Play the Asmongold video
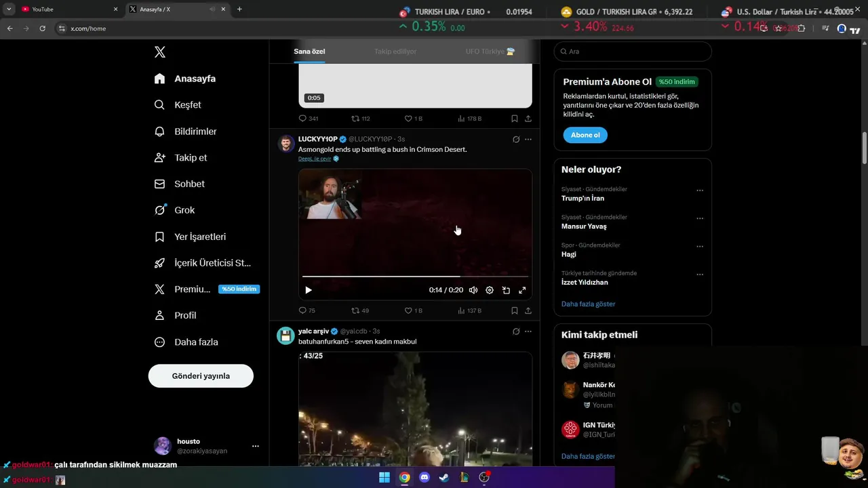This screenshot has width=868, height=488. tap(309, 290)
